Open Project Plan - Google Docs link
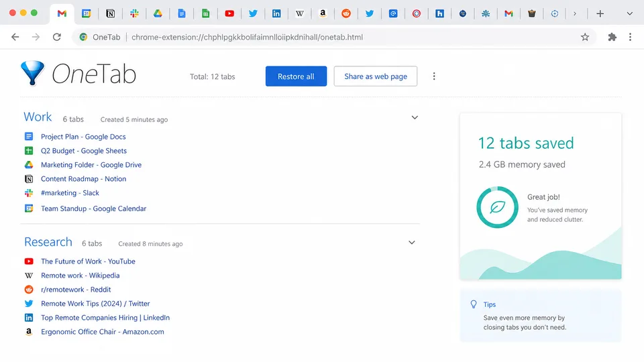Viewport: 644px width, 362px height. 83,137
